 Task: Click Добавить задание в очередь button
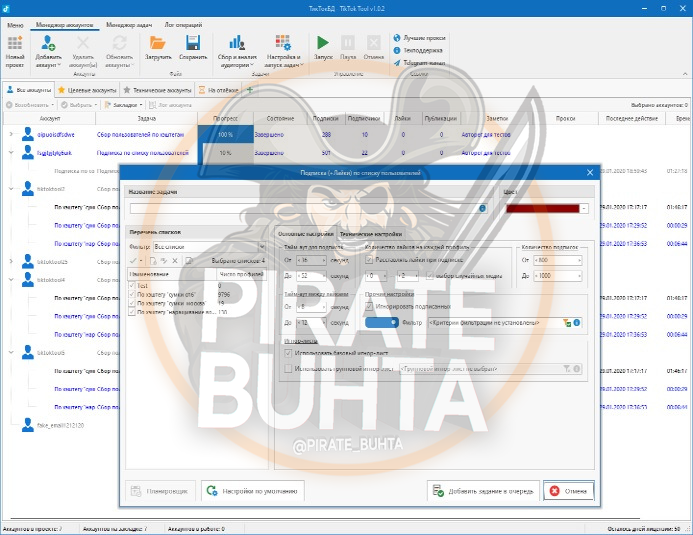[484, 491]
